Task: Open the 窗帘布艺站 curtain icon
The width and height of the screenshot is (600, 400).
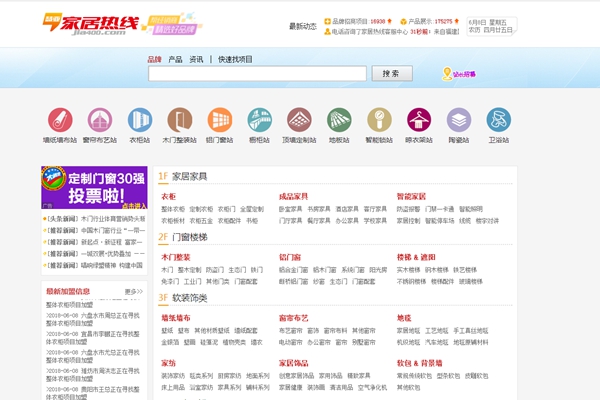Action: coord(100,120)
